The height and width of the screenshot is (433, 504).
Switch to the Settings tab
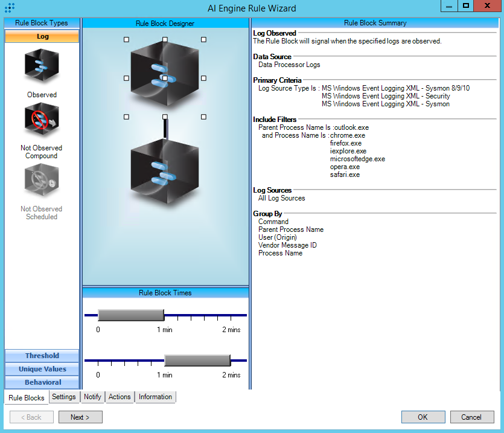[63, 397]
